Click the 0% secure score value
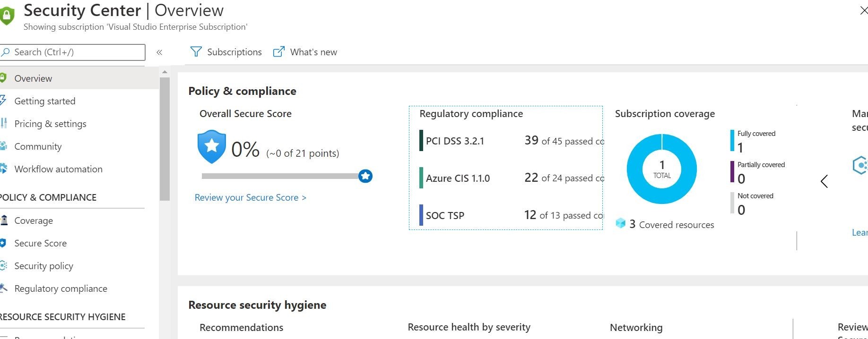 point(245,150)
